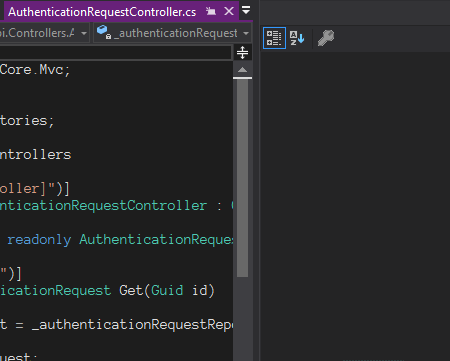The height and width of the screenshot is (361, 450).
Task: Show properties in Categorized view
Action: 274,38
